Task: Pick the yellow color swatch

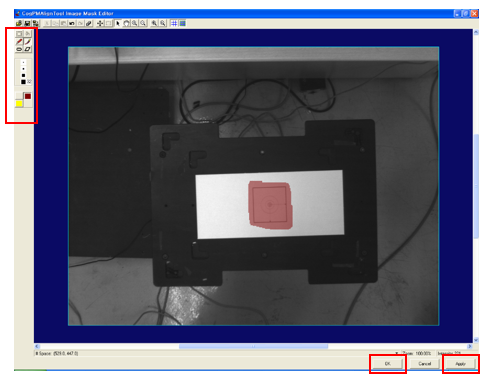Action: [x=19, y=104]
